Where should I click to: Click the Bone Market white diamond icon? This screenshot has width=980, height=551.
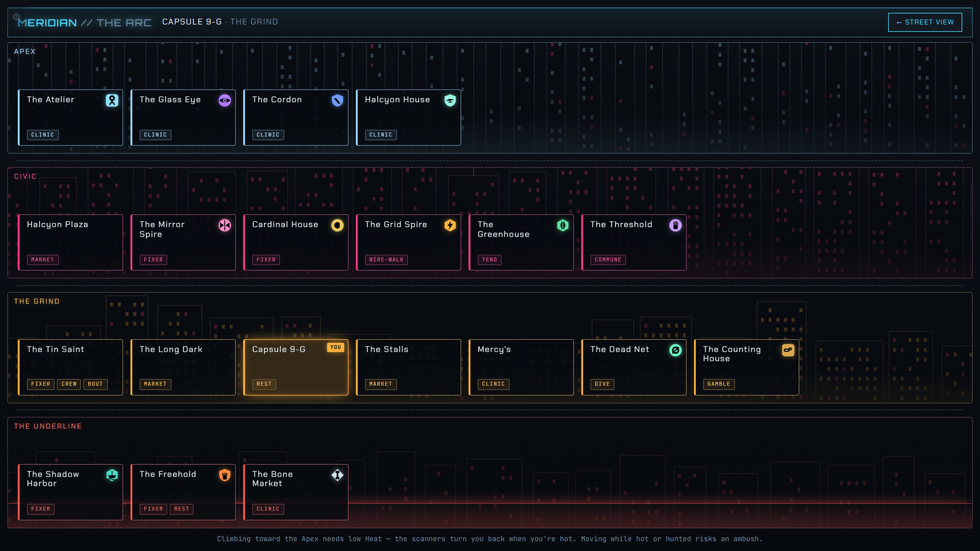337,475
